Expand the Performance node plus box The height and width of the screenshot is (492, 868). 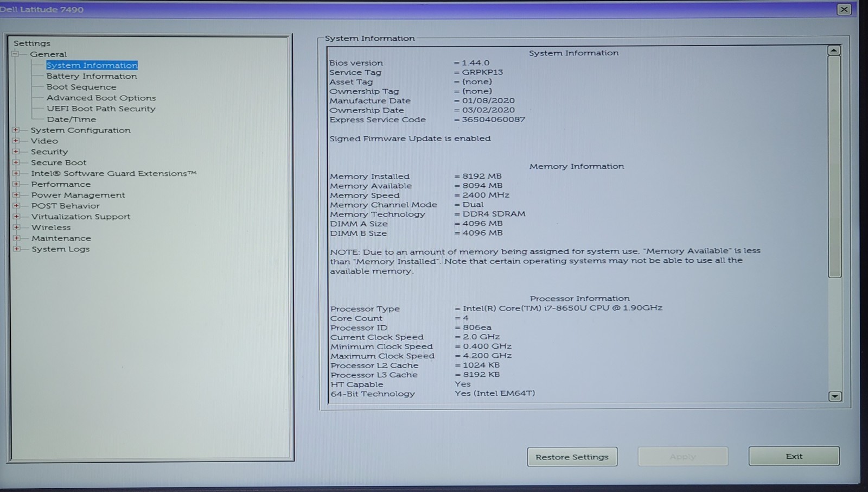coord(16,184)
